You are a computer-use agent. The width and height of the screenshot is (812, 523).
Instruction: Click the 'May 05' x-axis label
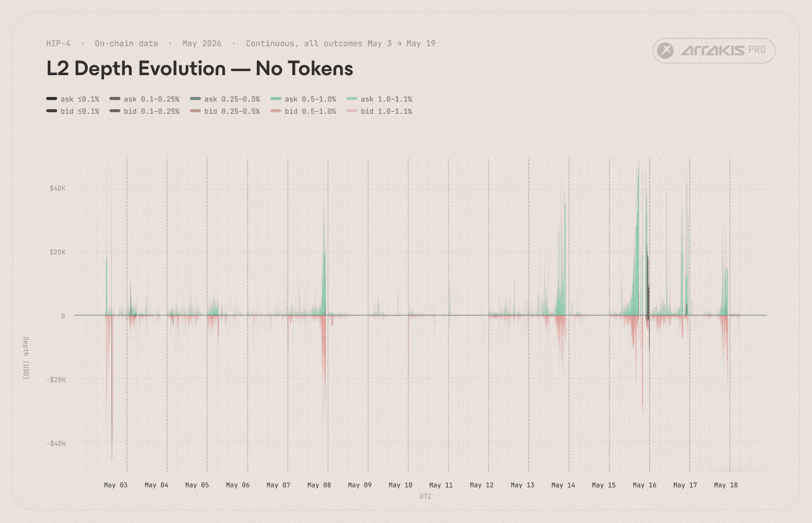197,485
